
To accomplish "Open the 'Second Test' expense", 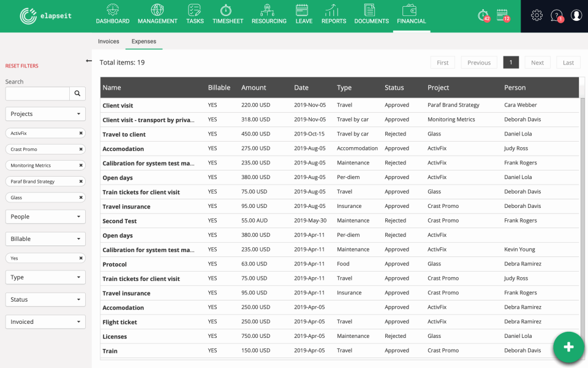I will pos(339,221).
